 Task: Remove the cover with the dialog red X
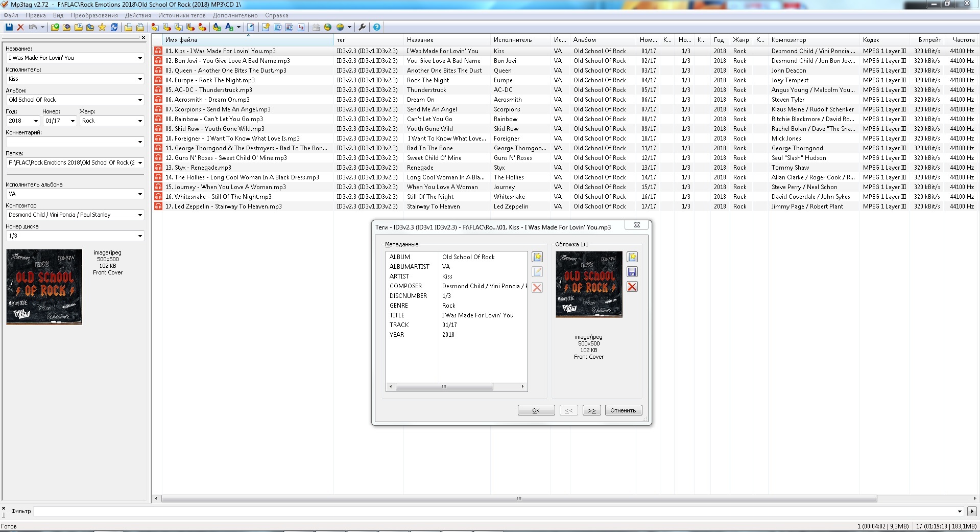click(x=632, y=287)
